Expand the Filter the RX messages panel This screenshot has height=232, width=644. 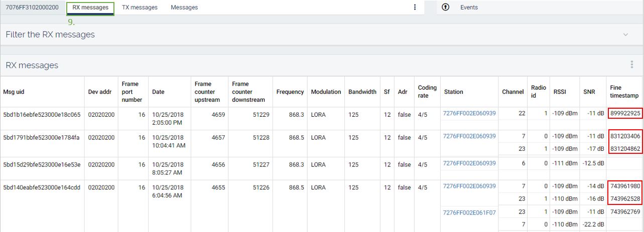point(625,35)
